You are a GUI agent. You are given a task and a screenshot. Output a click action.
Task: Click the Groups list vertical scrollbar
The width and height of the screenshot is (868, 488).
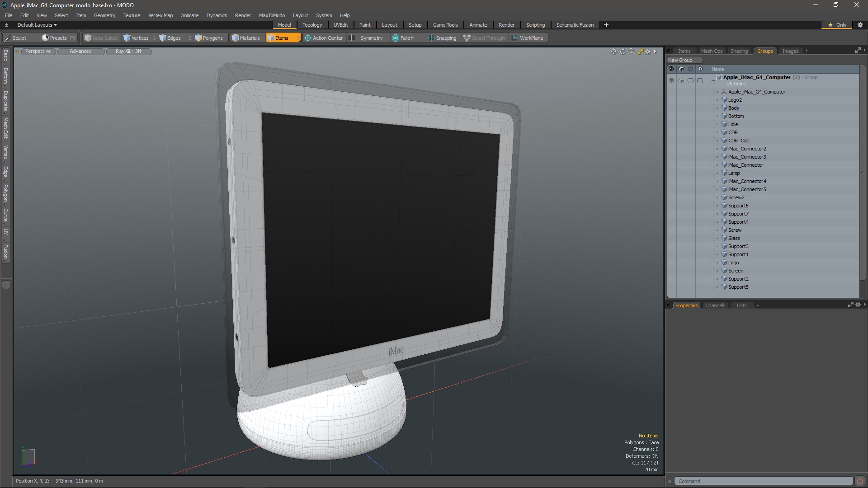(862, 173)
